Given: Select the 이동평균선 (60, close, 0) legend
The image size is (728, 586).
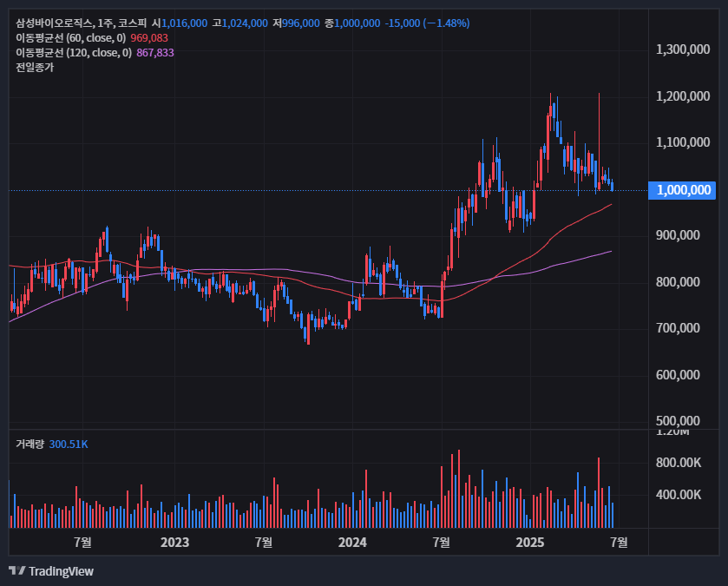Looking at the screenshot, I should 70,38.
